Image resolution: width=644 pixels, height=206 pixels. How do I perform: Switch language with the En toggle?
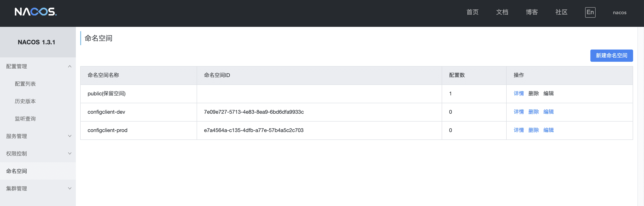click(x=590, y=12)
